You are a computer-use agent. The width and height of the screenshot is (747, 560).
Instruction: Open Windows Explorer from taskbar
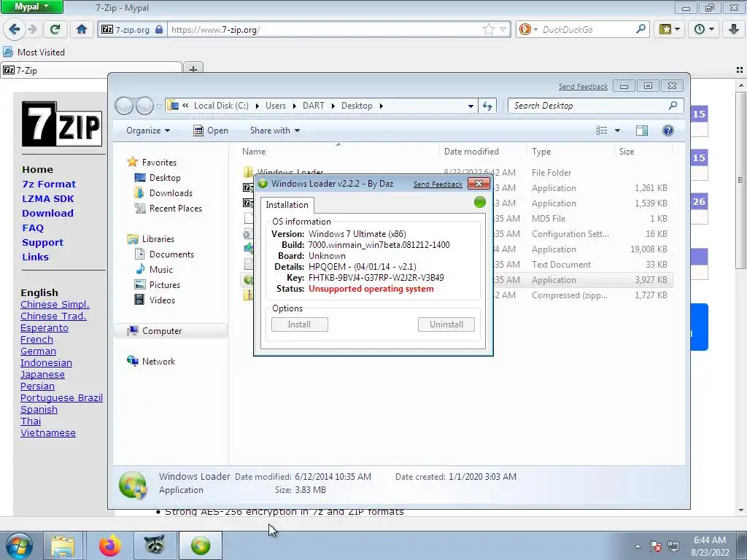click(x=63, y=545)
